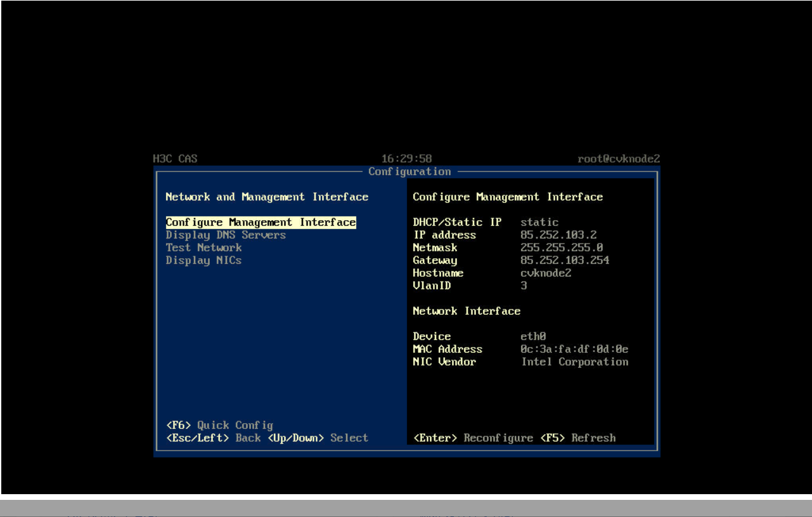Click the IP address label
Screen dimensions: 812x517
(444, 235)
